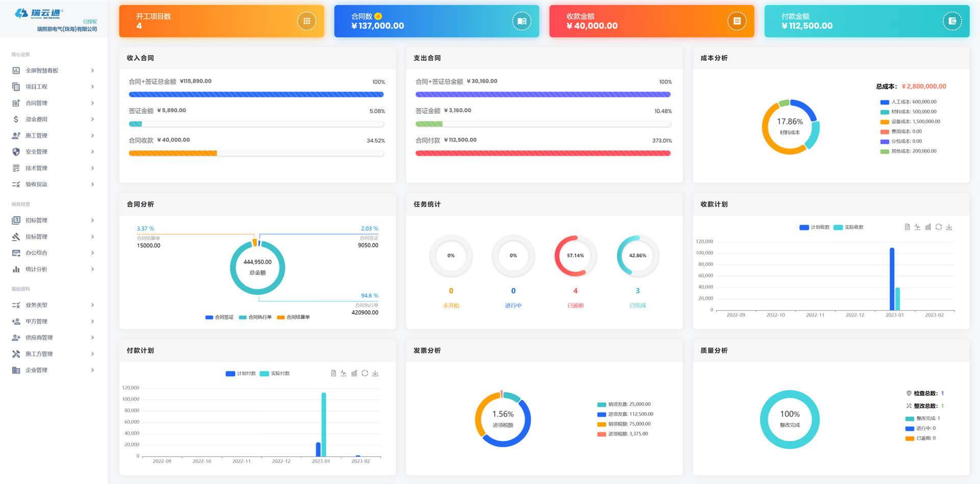Expand the 供应商管理 chevron
This screenshot has height=484, width=980.
click(x=92, y=338)
